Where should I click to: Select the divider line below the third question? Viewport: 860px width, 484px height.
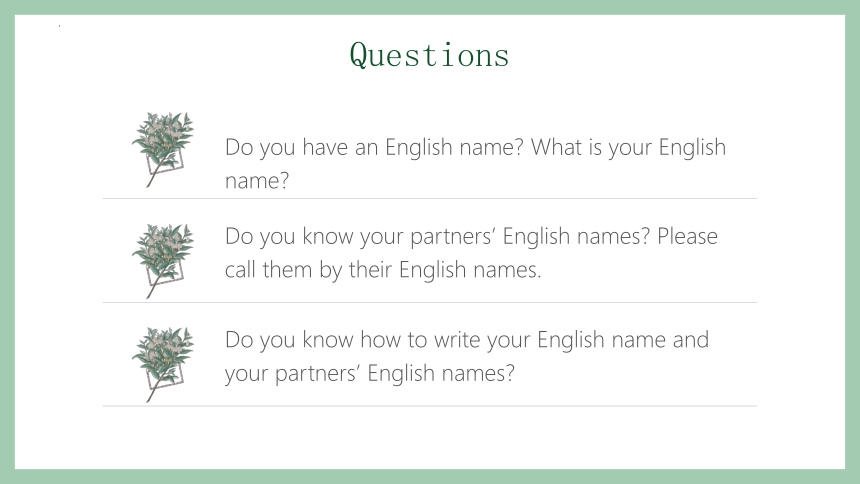(x=429, y=406)
